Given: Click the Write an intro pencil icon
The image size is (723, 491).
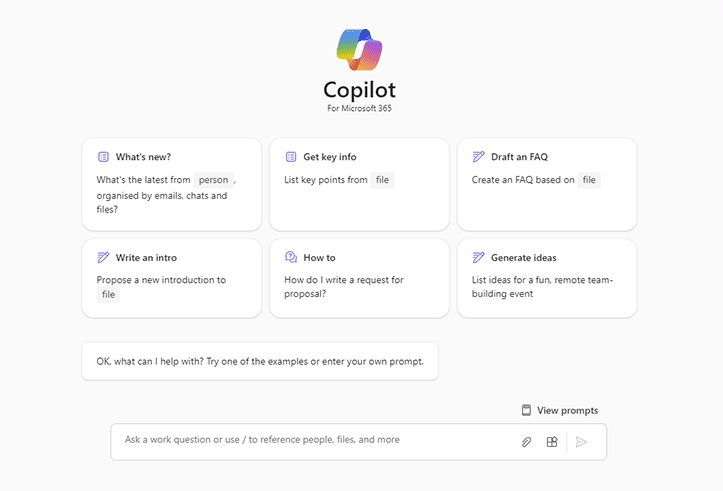Looking at the screenshot, I should tap(103, 257).
